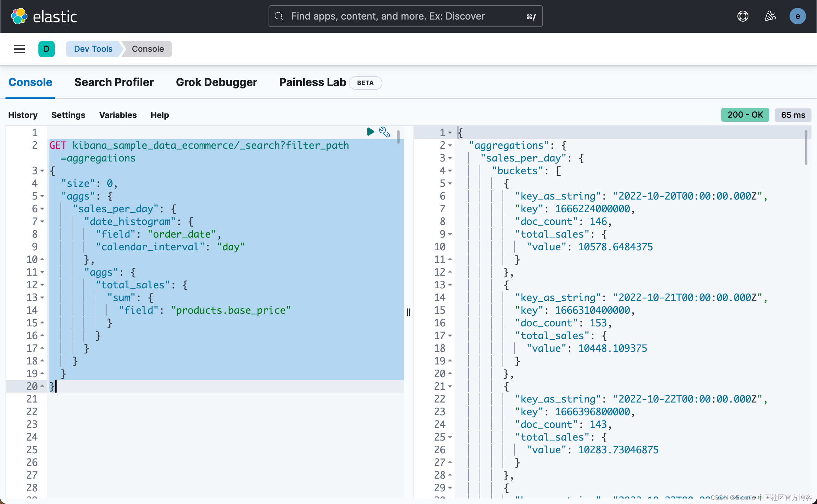This screenshot has width=817, height=504.
Task: Open the Grok Debugger tab
Action: pos(216,82)
